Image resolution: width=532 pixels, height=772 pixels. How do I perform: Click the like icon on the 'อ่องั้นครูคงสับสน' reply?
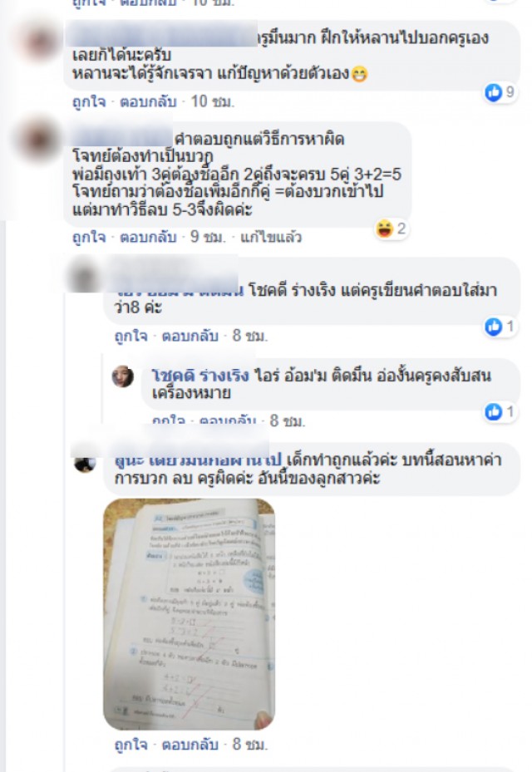point(493,412)
